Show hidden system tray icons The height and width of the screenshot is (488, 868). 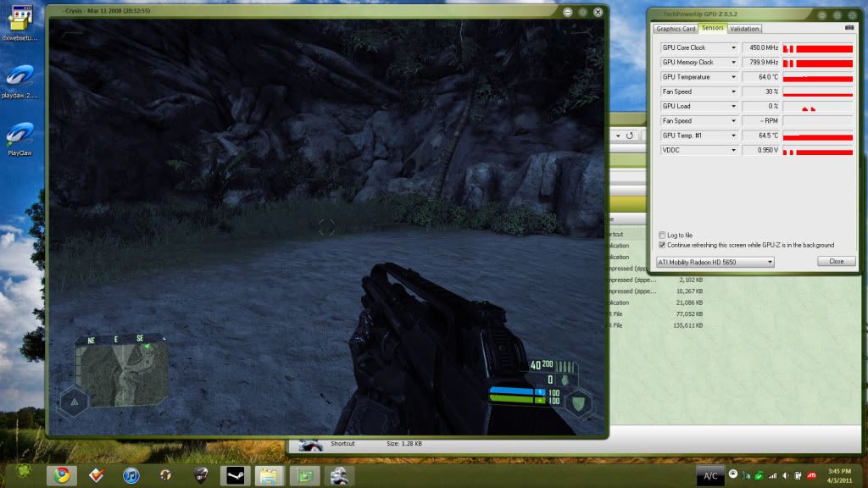[733, 474]
